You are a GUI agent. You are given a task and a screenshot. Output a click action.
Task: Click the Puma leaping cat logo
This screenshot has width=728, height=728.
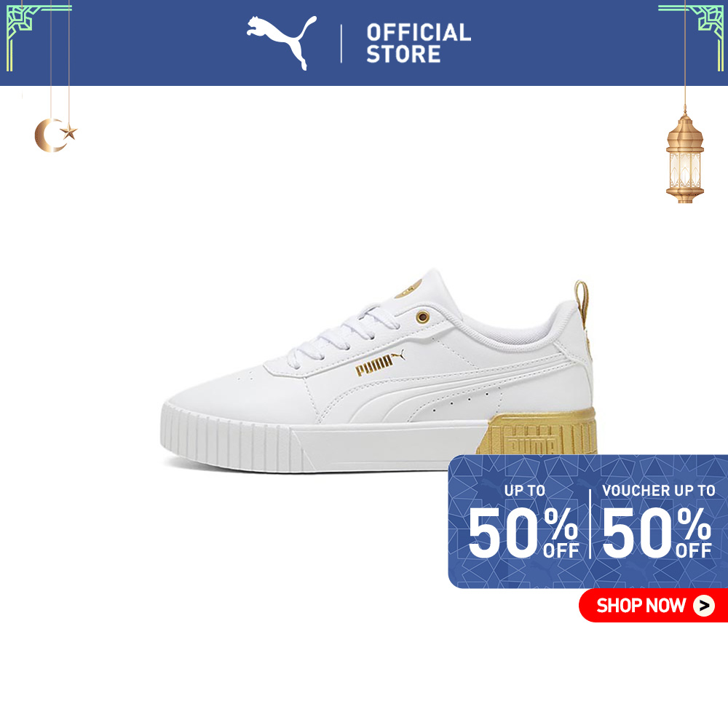(282, 43)
